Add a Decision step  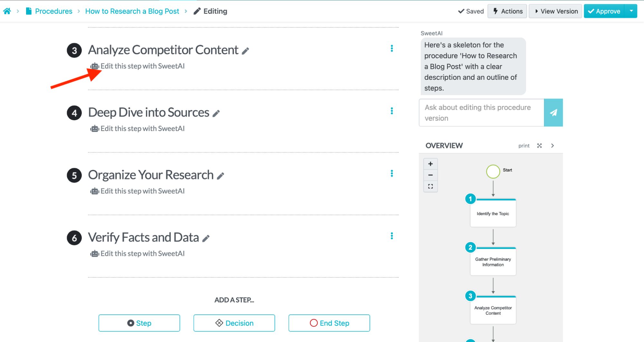pyautogui.click(x=234, y=323)
